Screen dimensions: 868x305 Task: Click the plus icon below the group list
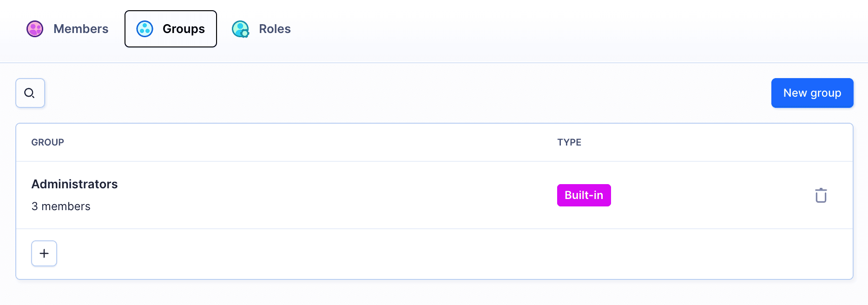click(x=44, y=253)
